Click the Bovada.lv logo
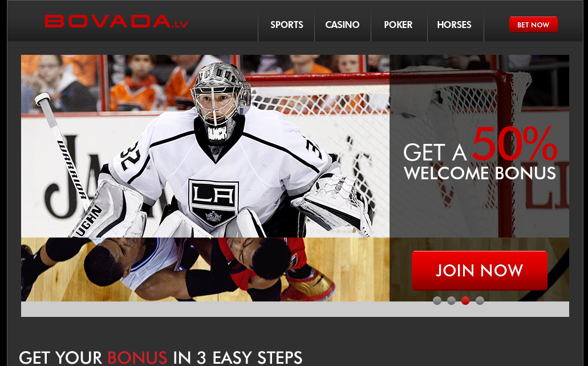 (x=116, y=21)
